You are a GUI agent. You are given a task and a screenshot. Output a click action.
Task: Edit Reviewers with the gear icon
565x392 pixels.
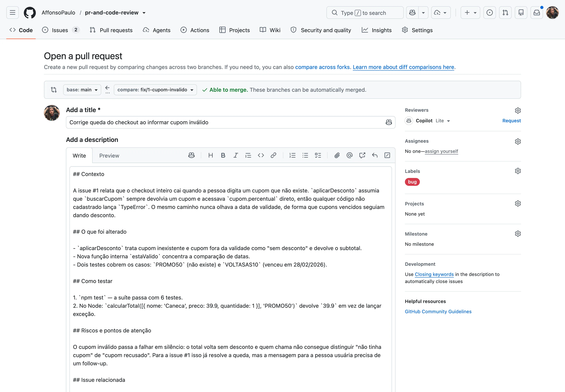point(518,111)
